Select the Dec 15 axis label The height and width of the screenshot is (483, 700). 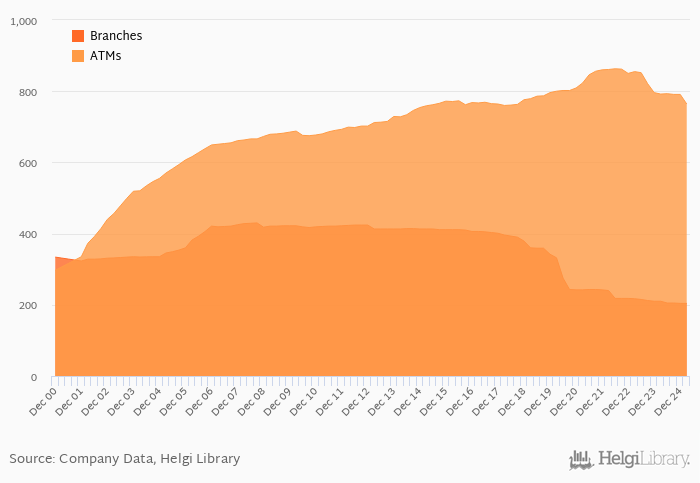[433, 401]
